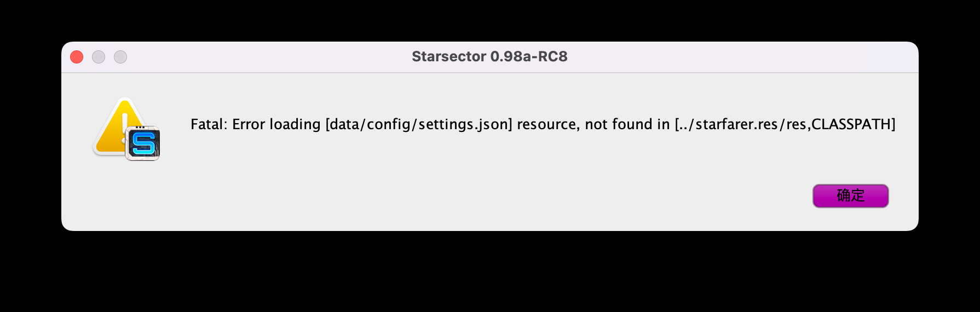The width and height of the screenshot is (980, 312).
Task: Click the exclamation mark inside warning triangle
Action: point(125,123)
